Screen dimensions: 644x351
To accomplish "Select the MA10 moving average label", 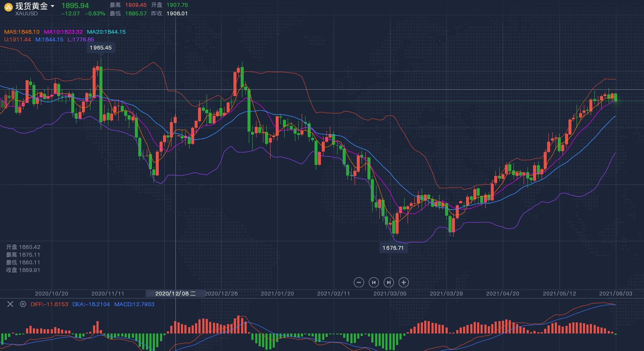I will 63,32.
